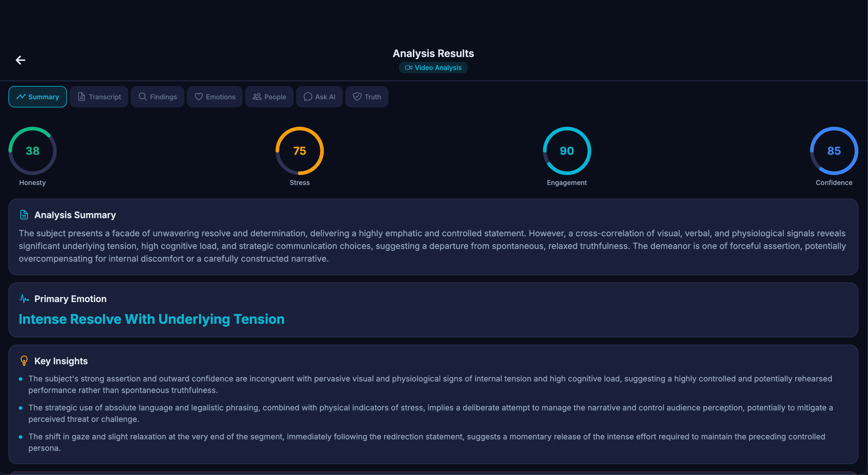Screen dimensions: 868x475
Task: Click the Stress gauge showing 75
Action: 300,151
